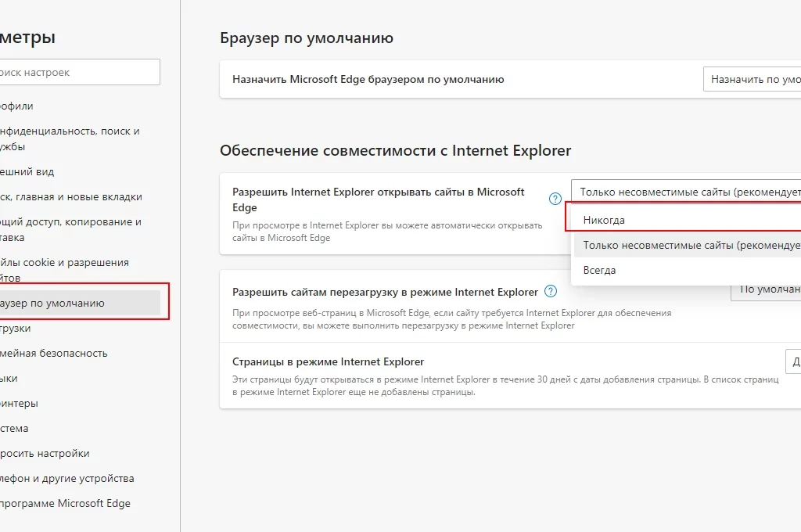Click 'Разрешить Internet Explorer открывать сайты' label
Image resolution: width=801 pixels, height=532 pixels.
tap(378, 199)
